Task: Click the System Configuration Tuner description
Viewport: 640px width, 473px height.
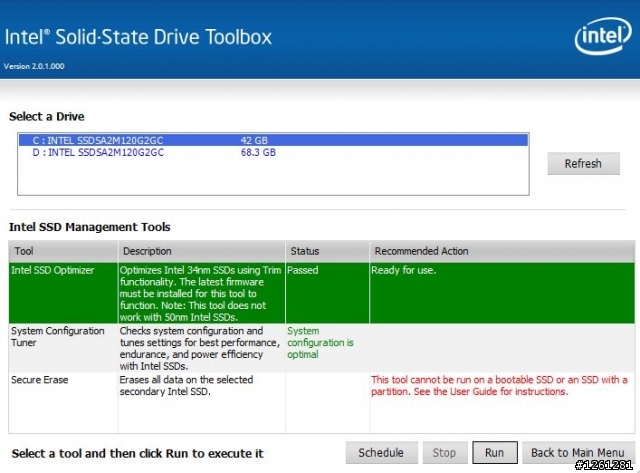Action: pos(200,348)
